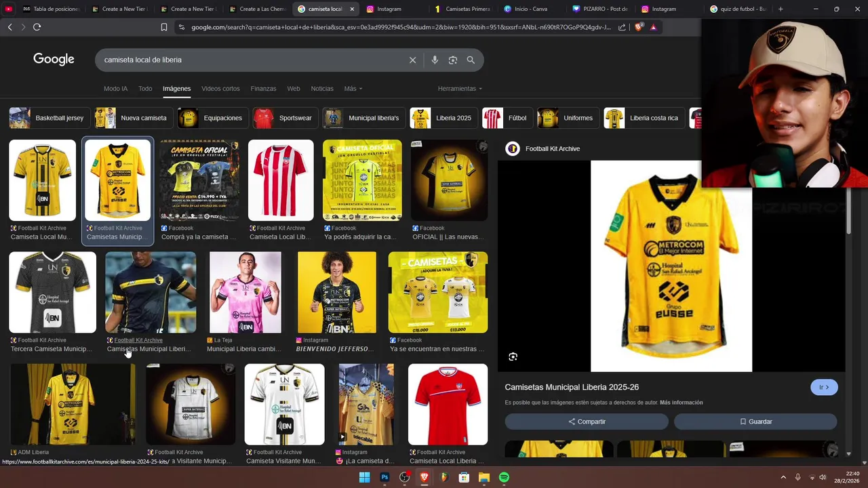This screenshot has height=488, width=868.
Task: Open large preview jersey image
Action: coord(671,266)
